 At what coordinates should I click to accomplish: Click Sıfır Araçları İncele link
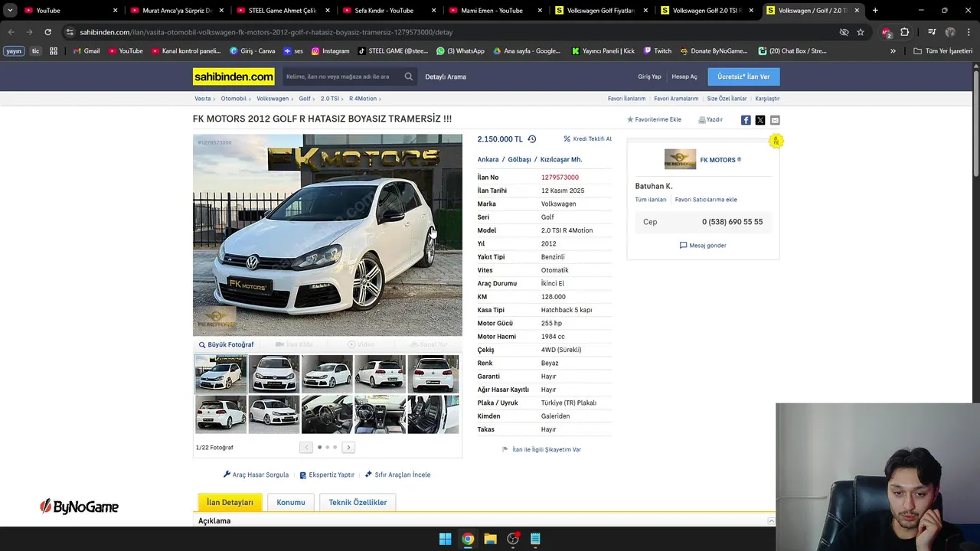pyautogui.click(x=397, y=474)
